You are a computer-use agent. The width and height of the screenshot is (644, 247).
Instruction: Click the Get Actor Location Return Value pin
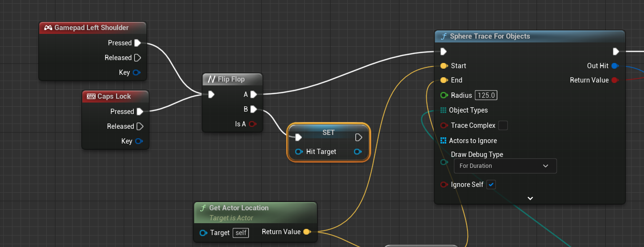pyautogui.click(x=307, y=232)
